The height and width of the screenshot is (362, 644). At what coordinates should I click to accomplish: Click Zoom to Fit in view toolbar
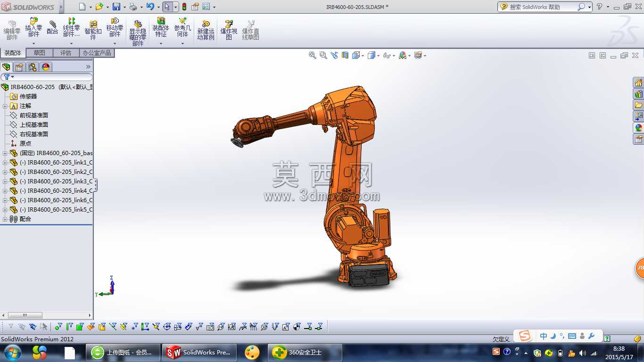(312, 55)
